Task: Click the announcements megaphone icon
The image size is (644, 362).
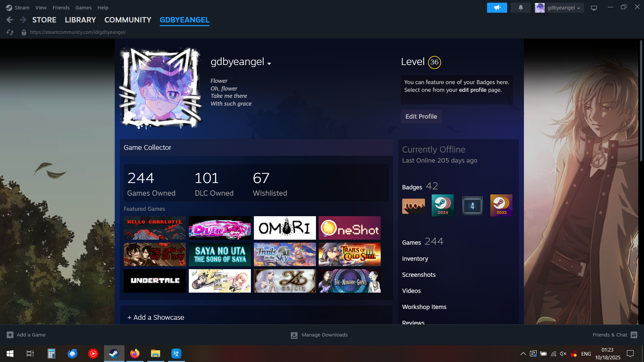Action: 497,7
